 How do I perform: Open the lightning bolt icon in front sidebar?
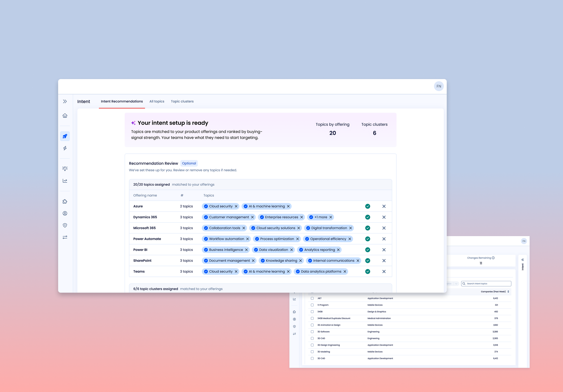click(x=65, y=148)
